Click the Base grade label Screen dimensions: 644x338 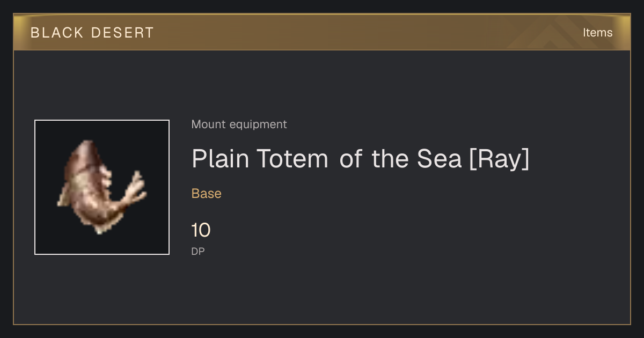[x=207, y=194]
